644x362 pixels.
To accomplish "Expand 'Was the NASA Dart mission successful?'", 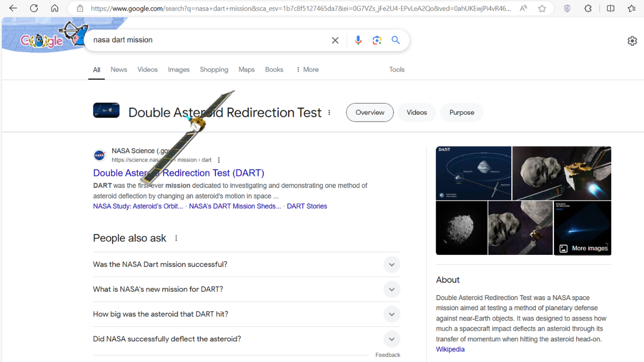I will click(247, 264).
